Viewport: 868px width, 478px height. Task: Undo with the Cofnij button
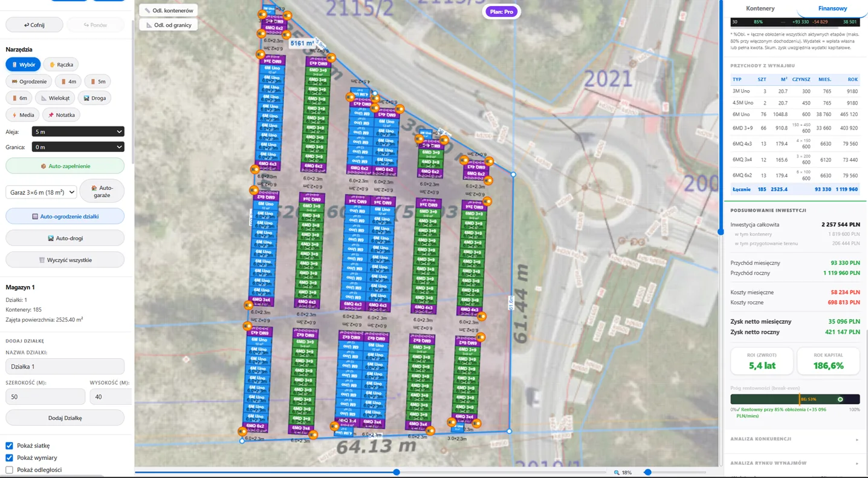pos(34,25)
